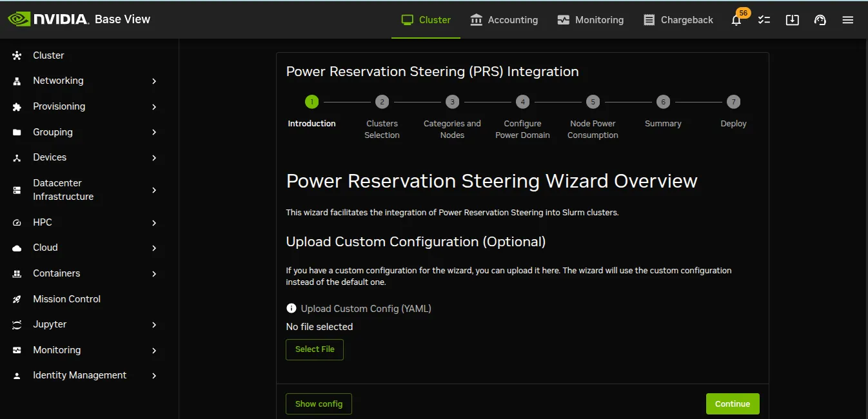The height and width of the screenshot is (419, 868).
Task: Expand the Identity Management chevron
Action: (x=154, y=376)
